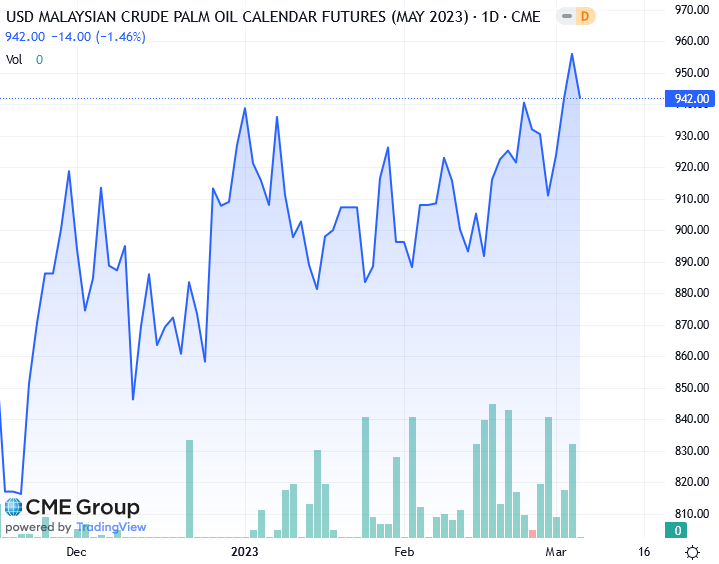Open chart settings gear icon
The height and width of the screenshot is (564, 719).
[692, 551]
